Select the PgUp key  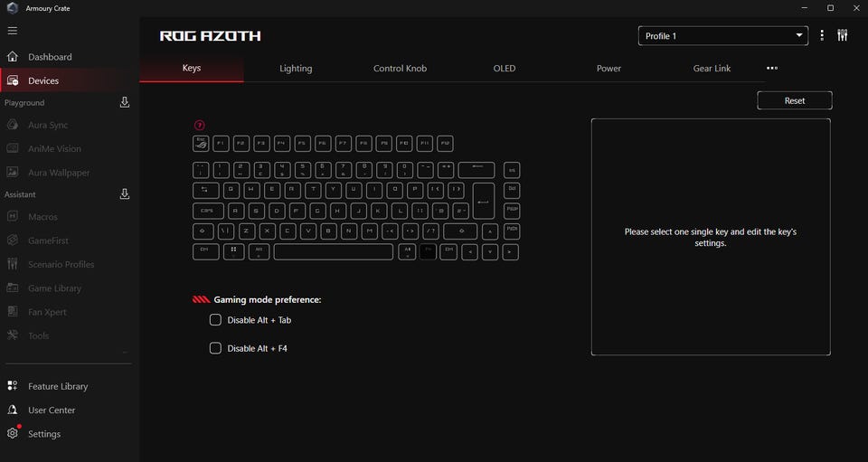(512, 211)
